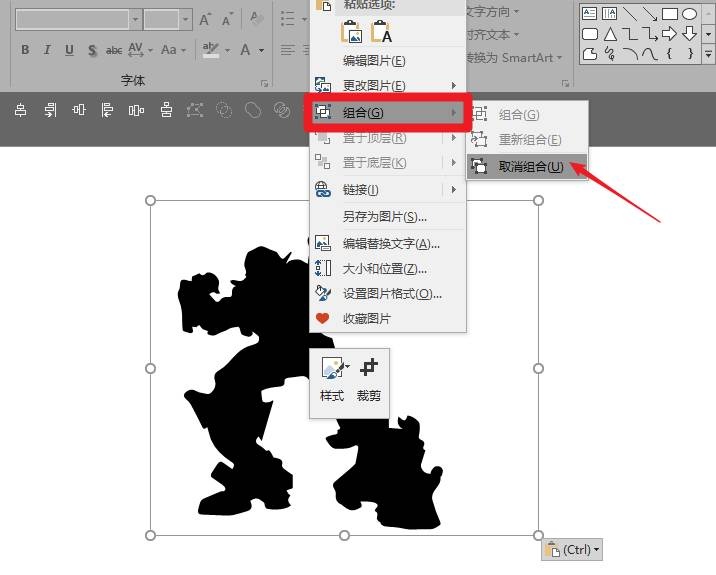Paste using the picture paste option
The width and height of the screenshot is (716, 575).
[x=352, y=32]
